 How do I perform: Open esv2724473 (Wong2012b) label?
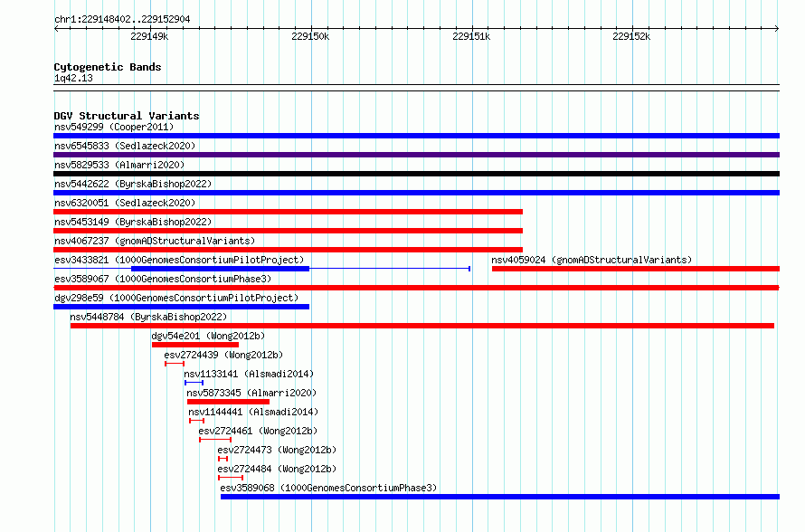pos(277,450)
